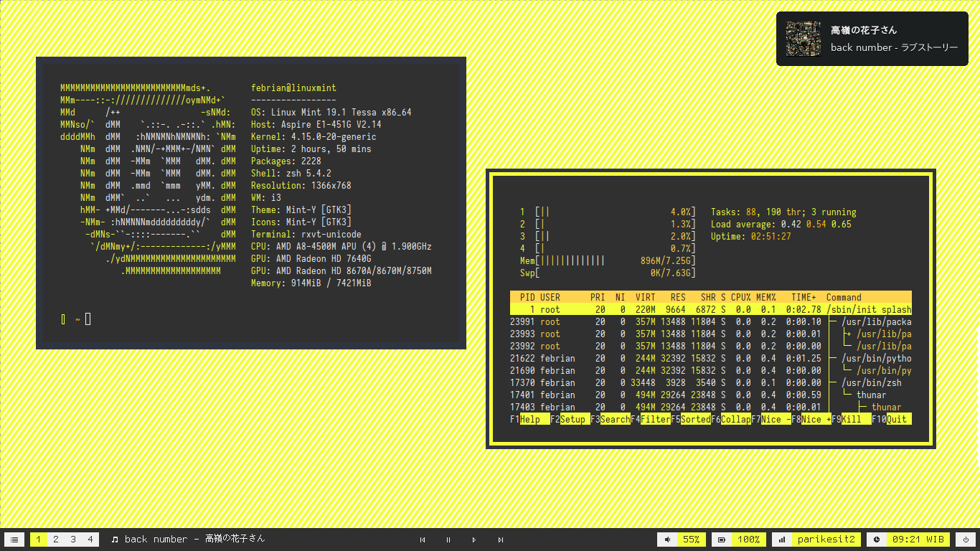Click F1 Help in htop
980x551 pixels.
tap(530, 419)
